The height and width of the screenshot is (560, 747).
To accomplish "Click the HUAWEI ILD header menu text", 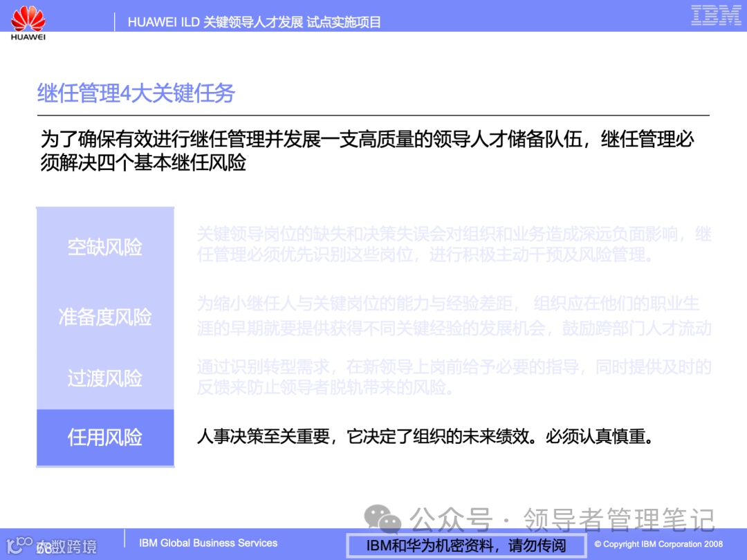I will 166,22.
